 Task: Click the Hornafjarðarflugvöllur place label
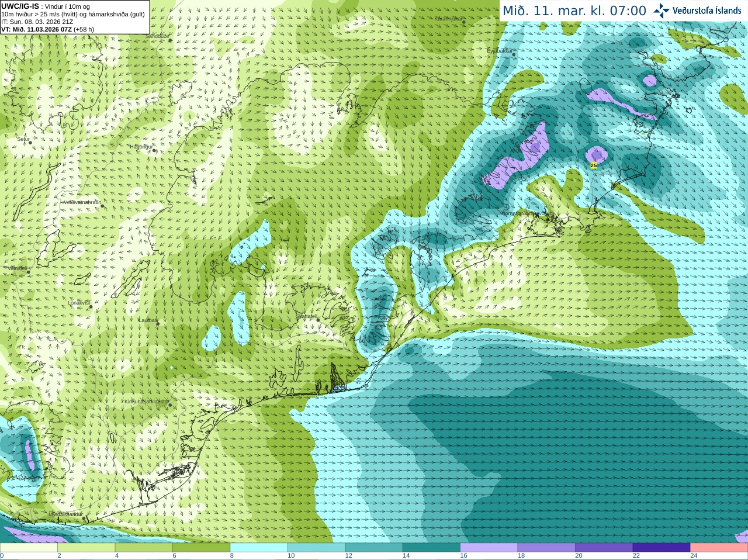[527, 213]
